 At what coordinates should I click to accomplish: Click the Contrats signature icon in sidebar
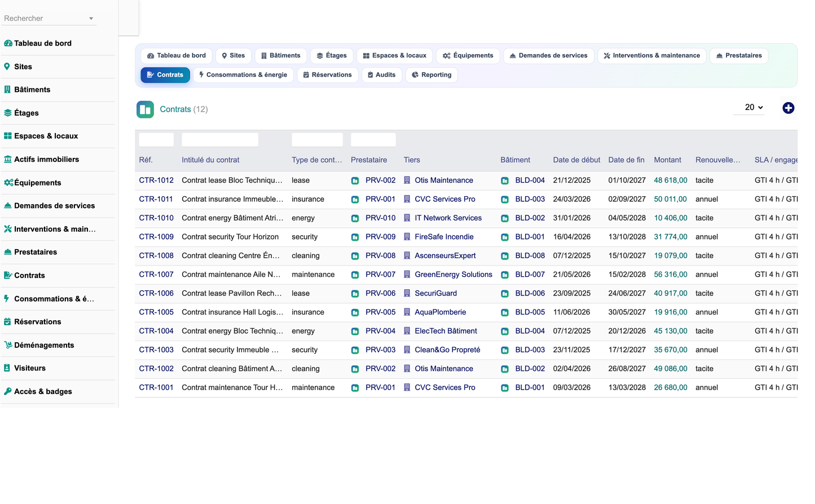[x=8, y=275]
